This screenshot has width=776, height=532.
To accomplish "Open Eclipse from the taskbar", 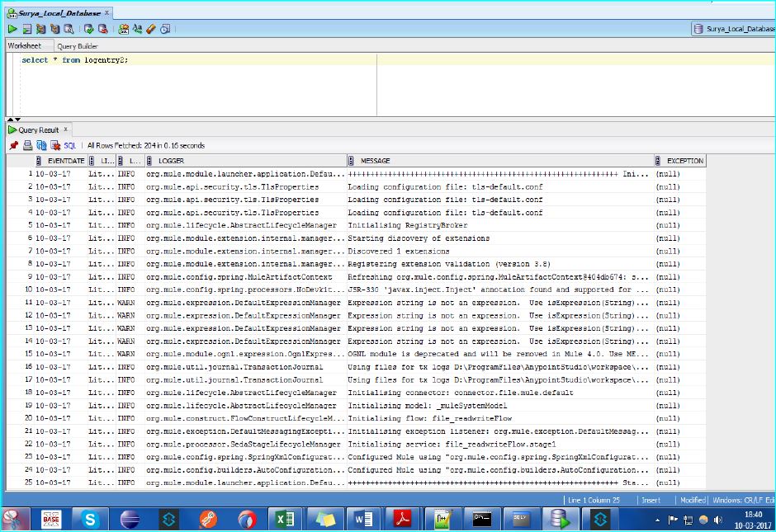I will click(130, 519).
